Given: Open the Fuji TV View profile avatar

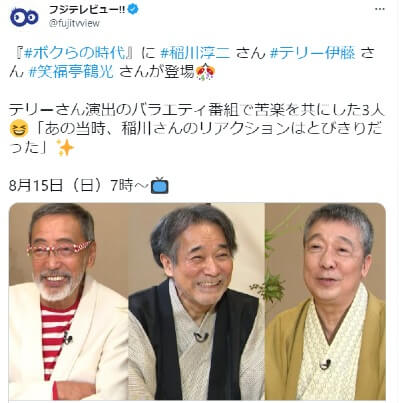Looking at the screenshot, I should pyautogui.click(x=24, y=17).
